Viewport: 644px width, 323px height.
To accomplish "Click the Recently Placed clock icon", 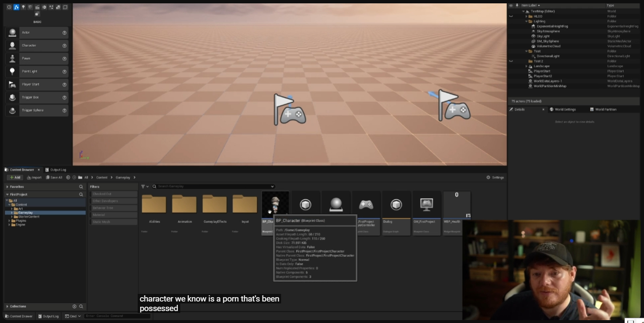I will coord(9,7).
